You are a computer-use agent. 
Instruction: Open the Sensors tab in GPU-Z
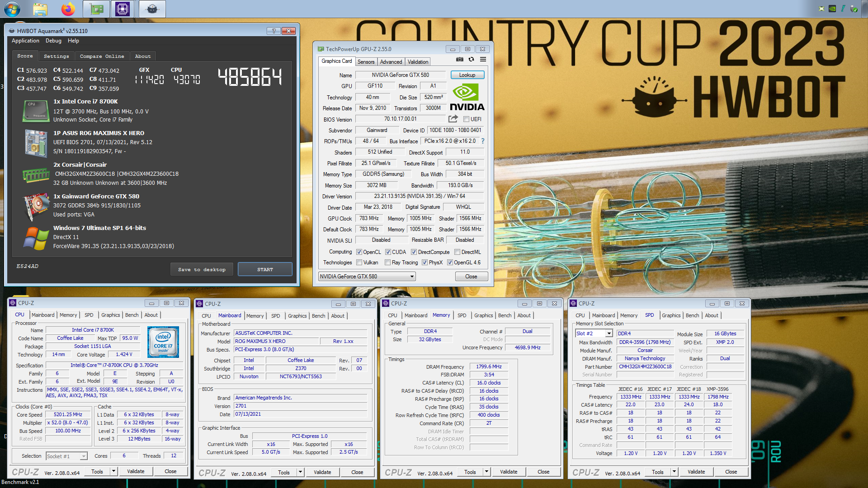coord(366,62)
